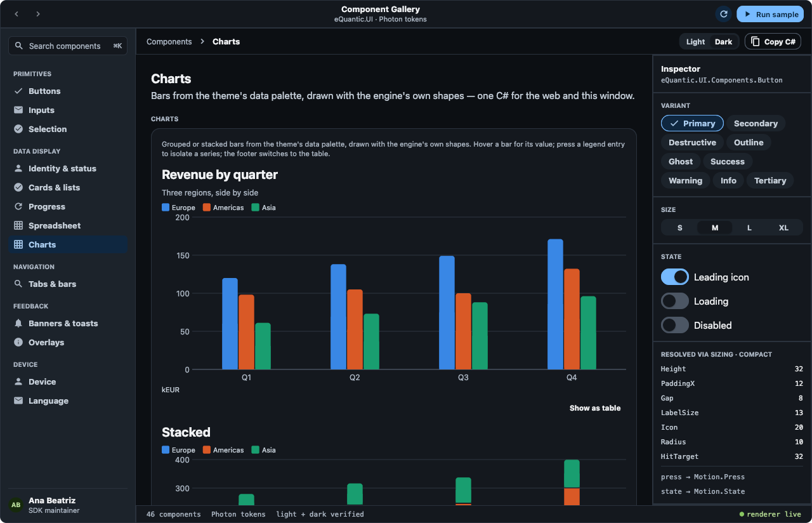Image resolution: width=812 pixels, height=523 pixels.
Task: Click the Identity & status person icon
Action: pos(18,168)
